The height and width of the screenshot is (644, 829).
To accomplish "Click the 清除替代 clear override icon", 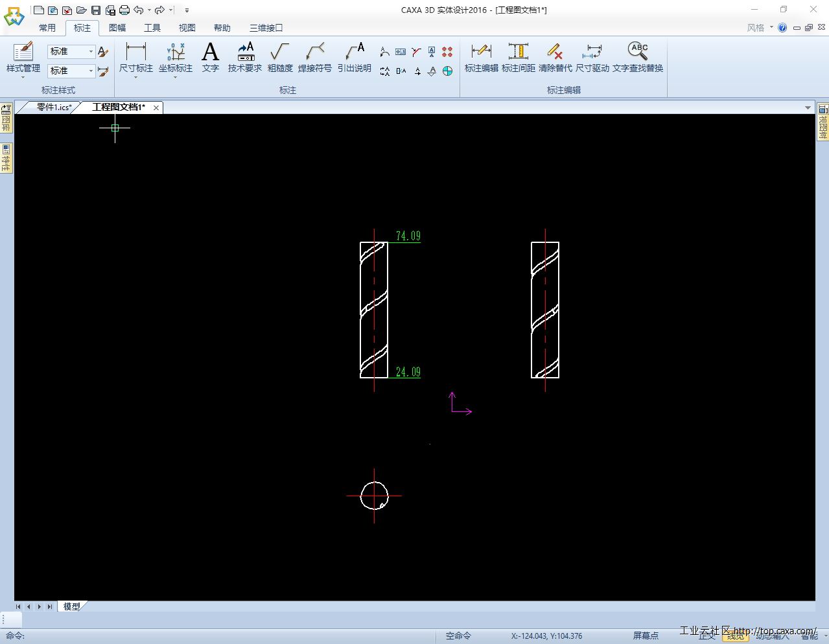I will [x=555, y=52].
